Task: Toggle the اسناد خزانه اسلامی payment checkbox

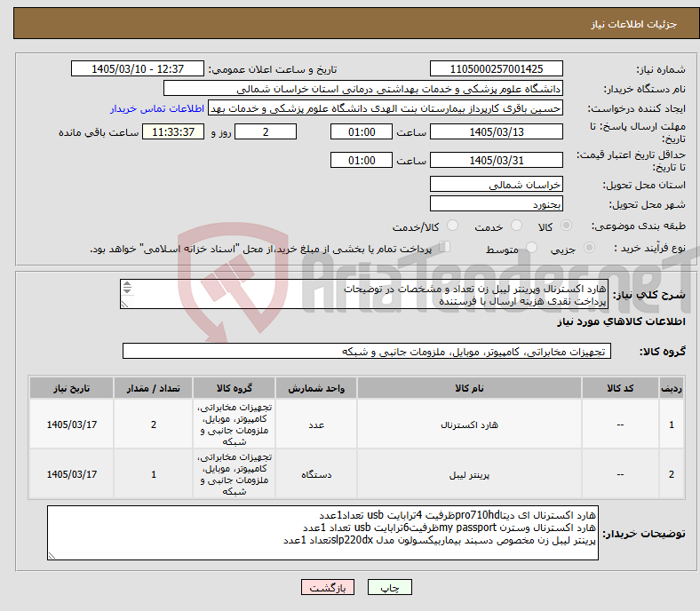Action: 444,247
